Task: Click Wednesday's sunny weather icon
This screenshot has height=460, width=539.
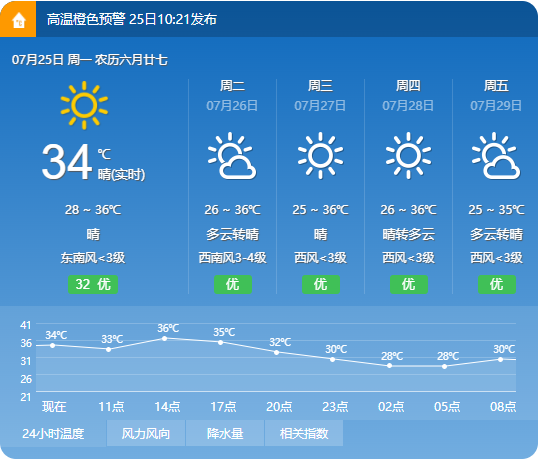Action: tap(320, 155)
